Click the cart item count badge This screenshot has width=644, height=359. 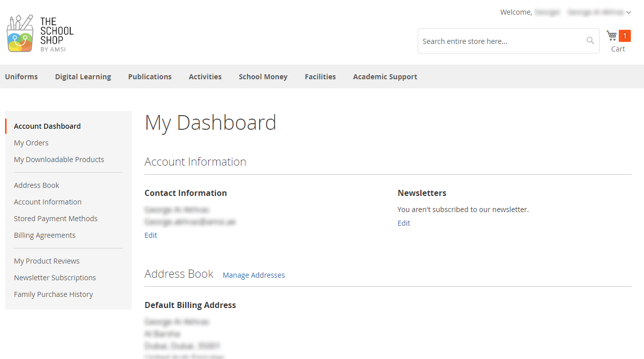625,36
